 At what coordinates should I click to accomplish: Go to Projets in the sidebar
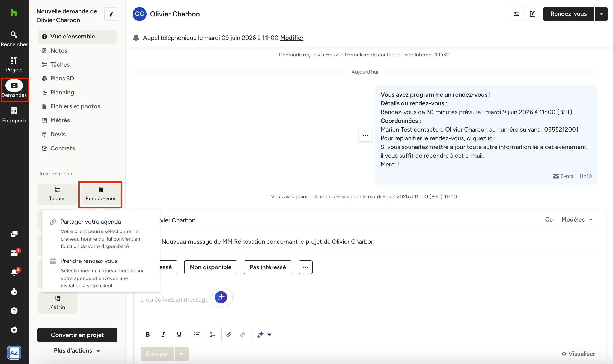(14, 64)
